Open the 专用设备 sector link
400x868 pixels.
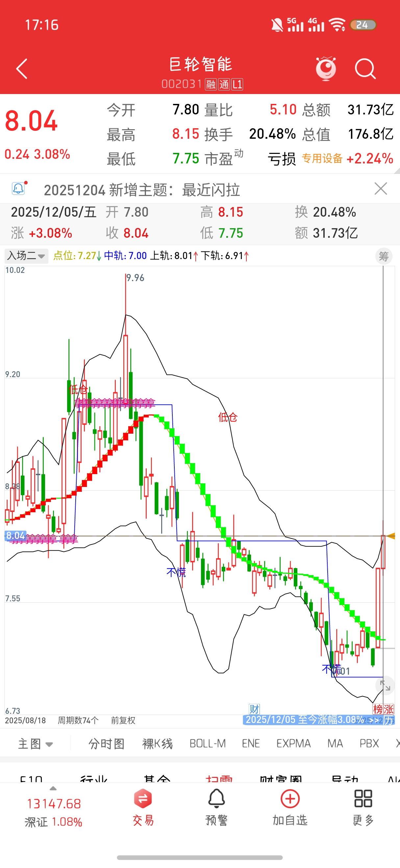(x=322, y=158)
